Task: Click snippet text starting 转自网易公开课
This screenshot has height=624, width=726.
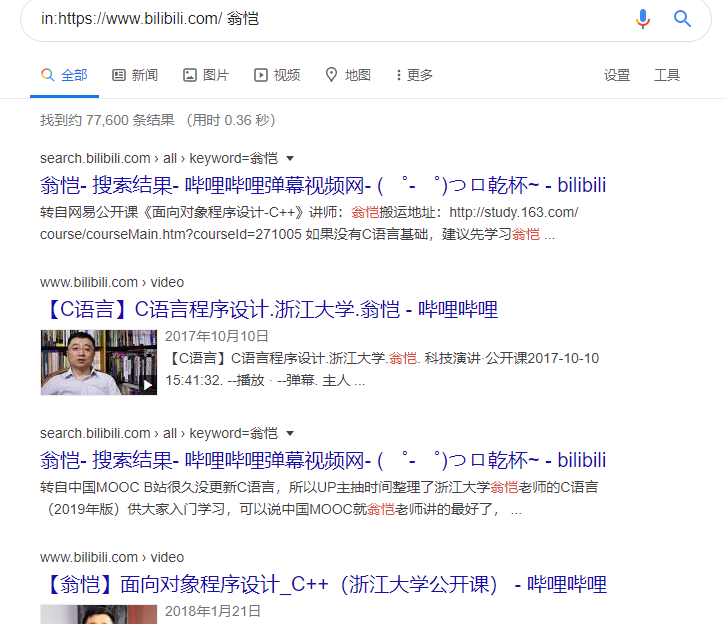Action: coord(309,223)
